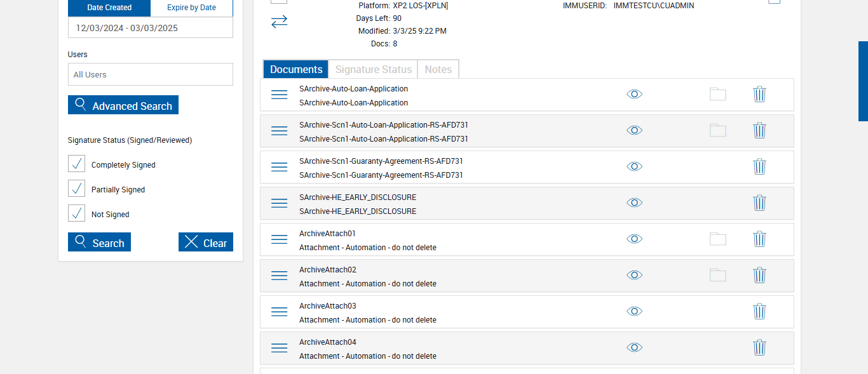
Task: Uncheck Completely Signed checkbox
Action: 76,164
